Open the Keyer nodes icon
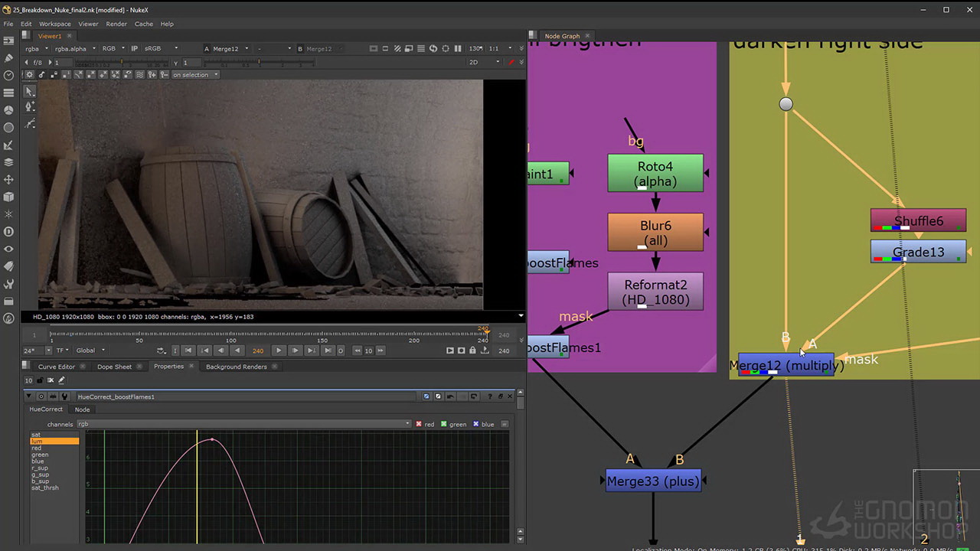Image resolution: width=980 pixels, height=551 pixels. coord(8,145)
